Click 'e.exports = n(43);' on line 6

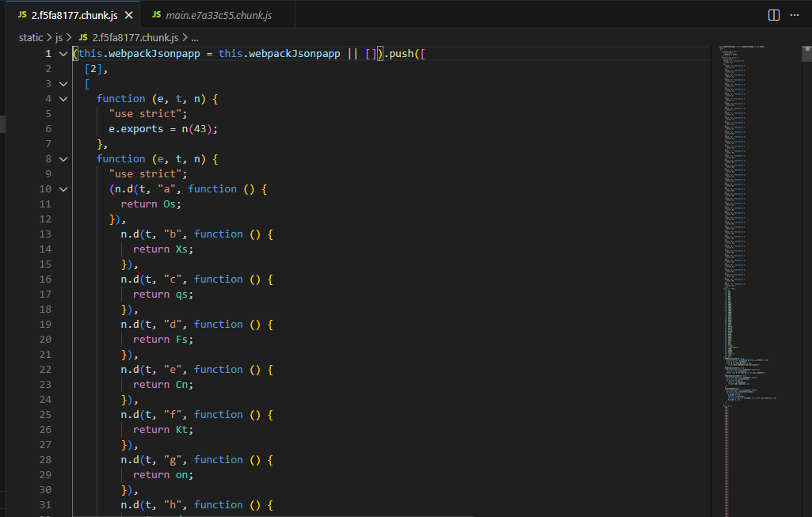click(162, 129)
